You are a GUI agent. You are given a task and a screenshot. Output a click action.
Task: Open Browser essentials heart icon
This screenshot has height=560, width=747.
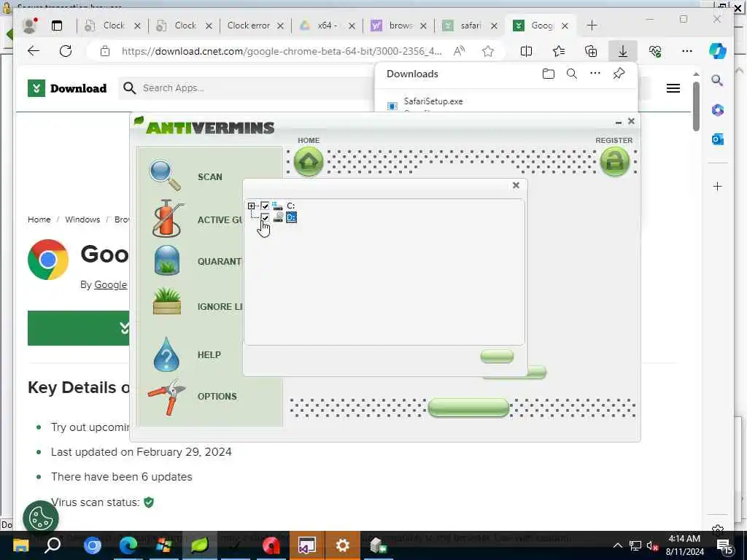tap(655, 51)
